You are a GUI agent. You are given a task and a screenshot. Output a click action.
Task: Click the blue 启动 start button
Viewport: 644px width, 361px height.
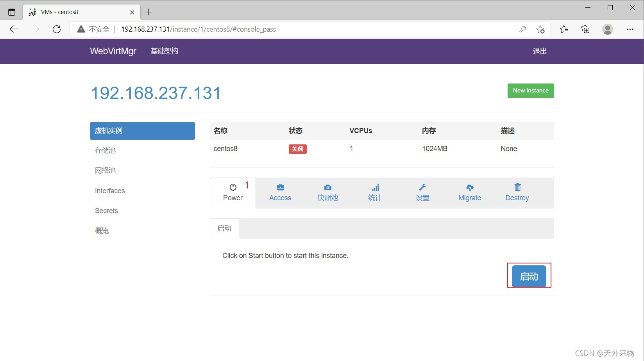click(529, 276)
